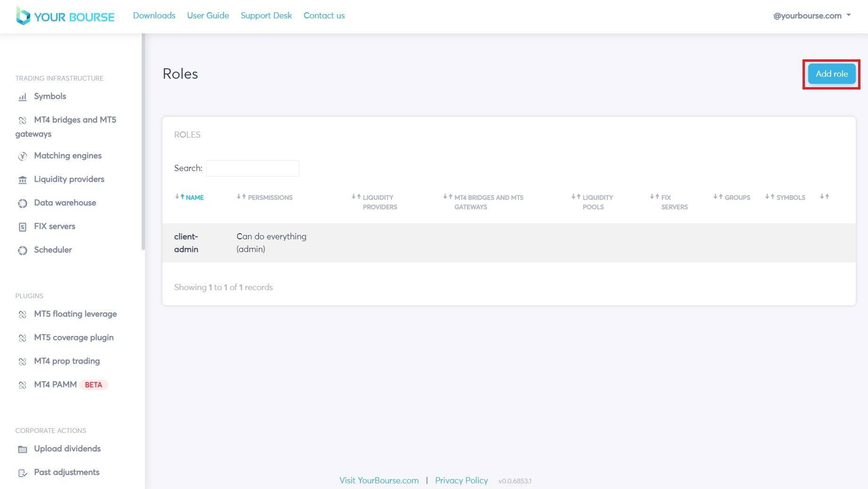The width and height of the screenshot is (868, 489).
Task: Go to Support Desk
Action: [266, 16]
